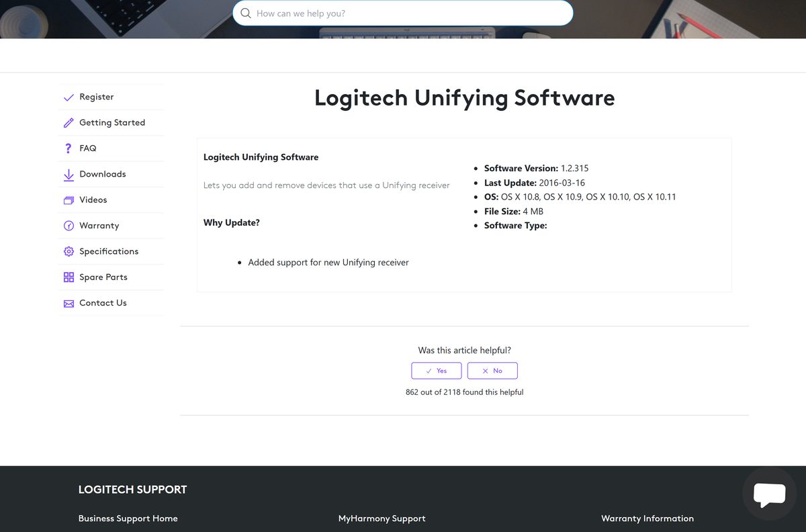The image size is (806, 532).
Task: Open the Getting Started section
Action: tap(111, 122)
